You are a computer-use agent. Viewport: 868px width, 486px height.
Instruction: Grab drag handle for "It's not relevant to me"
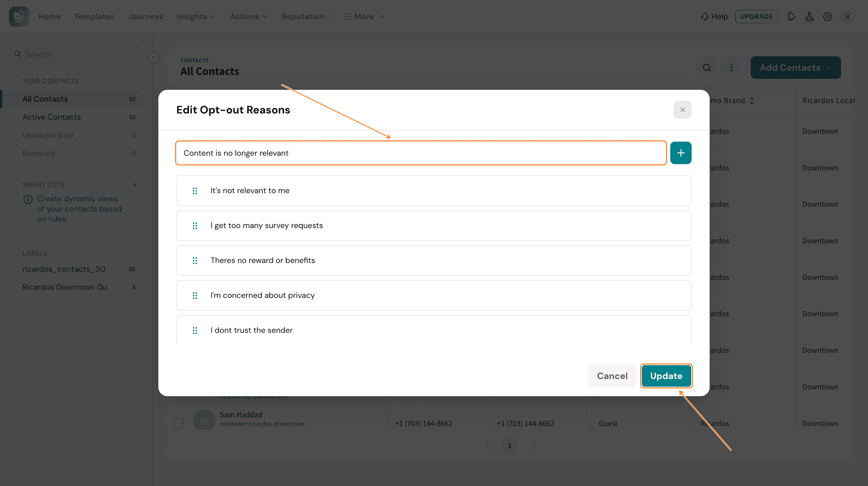tap(195, 191)
